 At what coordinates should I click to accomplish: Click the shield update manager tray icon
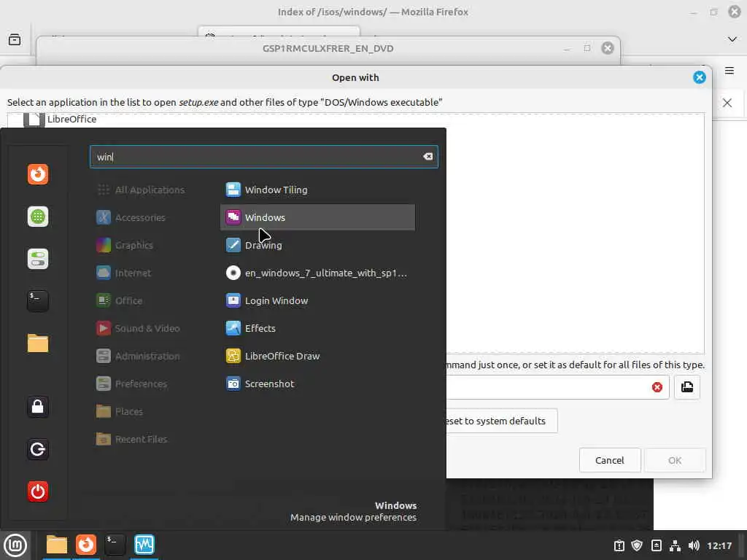637,545
